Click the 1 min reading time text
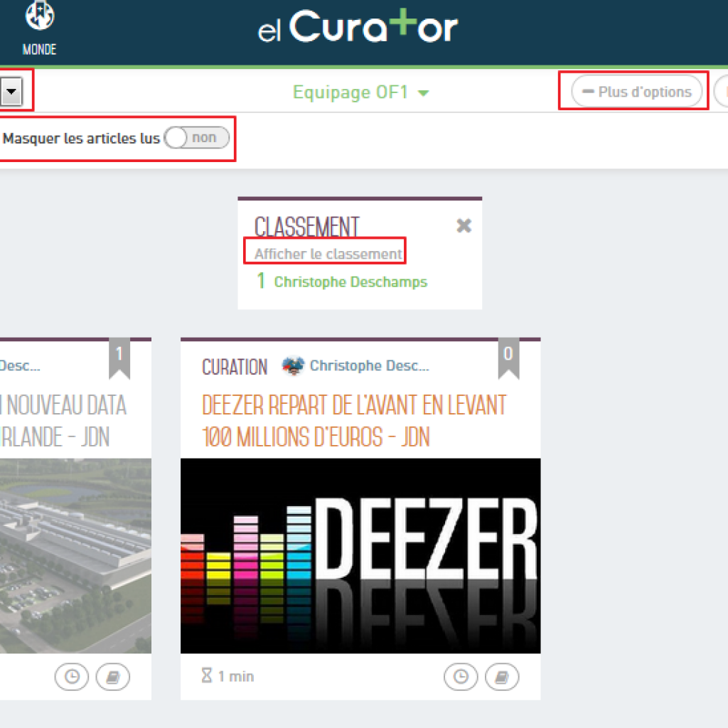Screen dimensions: 728x728 [x=236, y=677]
